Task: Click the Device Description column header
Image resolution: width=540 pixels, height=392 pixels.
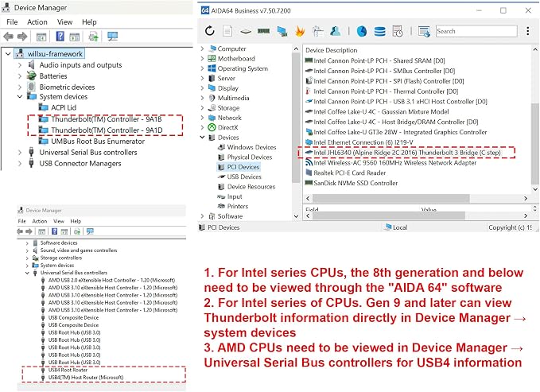Action: [x=332, y=50]
